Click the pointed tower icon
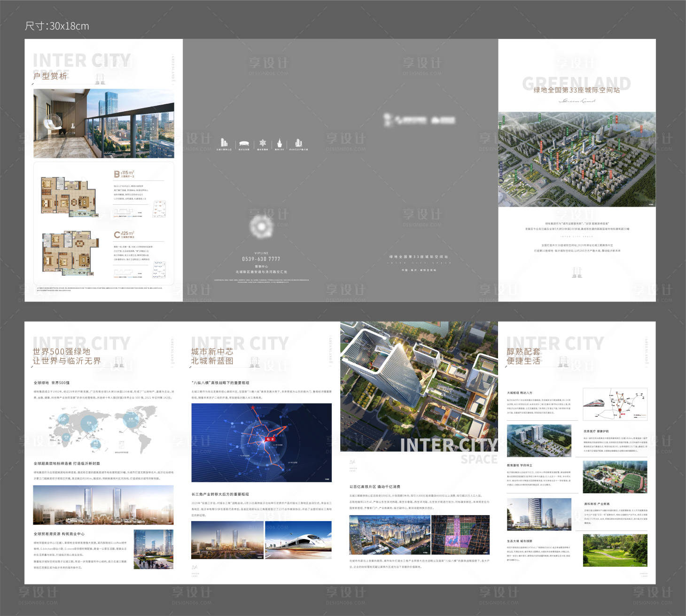This screenshot has height=616, width=686. (x=279, y=142)
